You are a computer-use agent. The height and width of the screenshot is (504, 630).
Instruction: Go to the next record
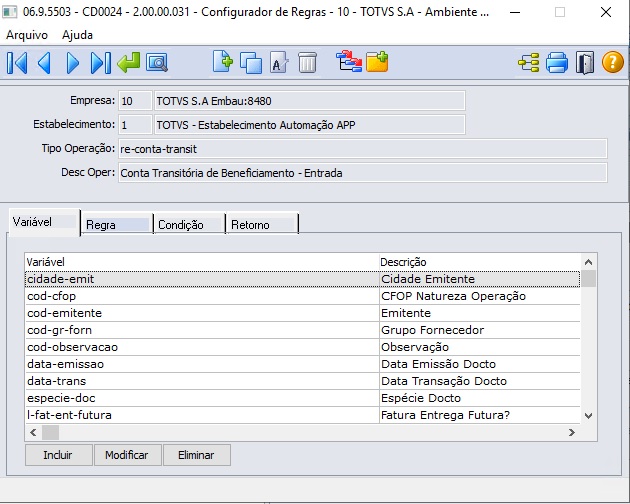click(x=72, y=63)
